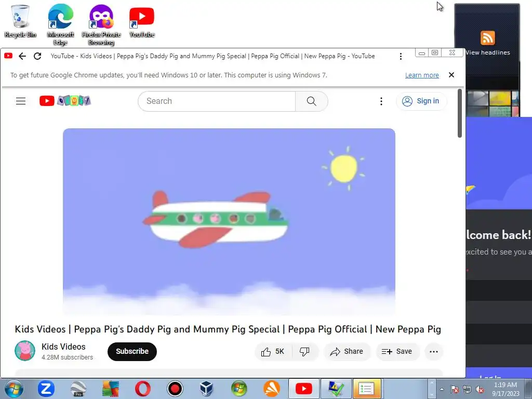The height and width of the screenshot is (399, 532).
Task: Open the Windows-flag globe taskbar icon
Action: [239, 389]
